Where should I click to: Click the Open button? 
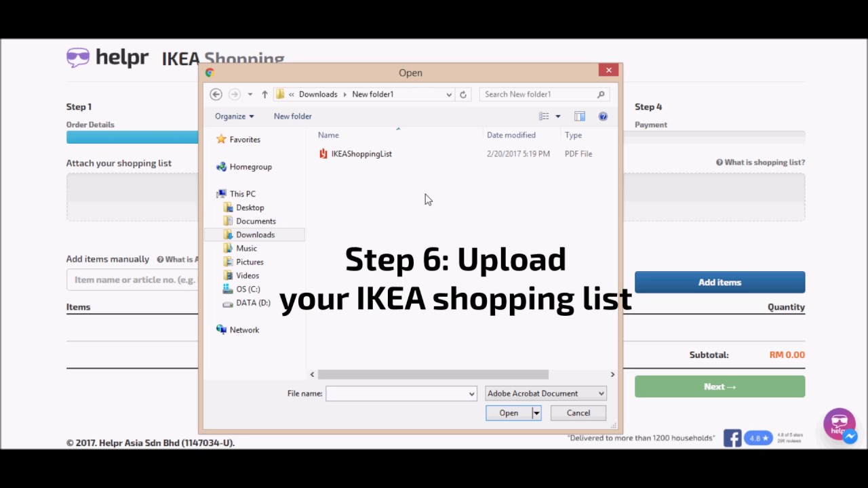point(509,413)
